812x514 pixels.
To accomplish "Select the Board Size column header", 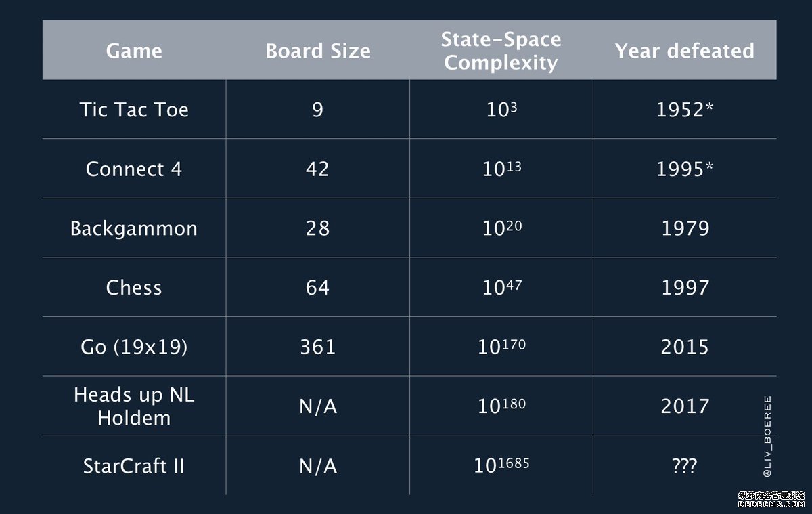I will pos(318,51).
